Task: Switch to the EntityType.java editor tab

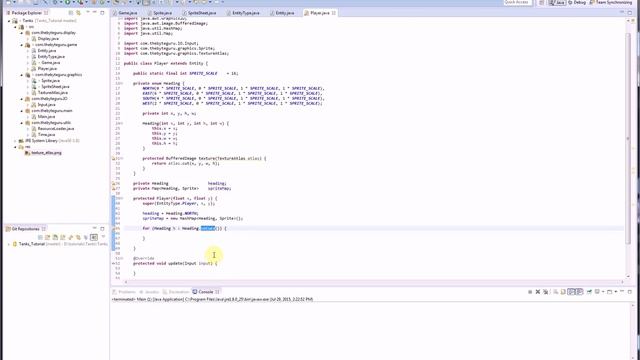Action: [243, 13]
